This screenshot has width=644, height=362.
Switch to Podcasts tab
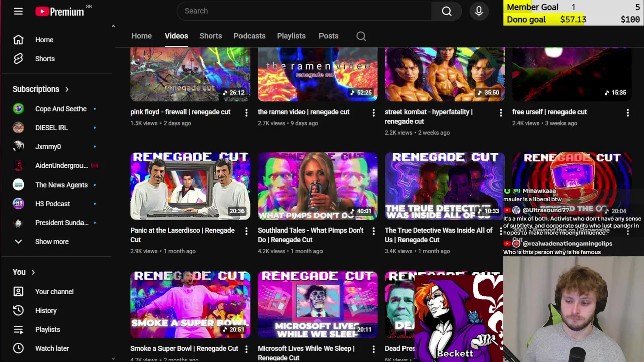tap(250, 36)
